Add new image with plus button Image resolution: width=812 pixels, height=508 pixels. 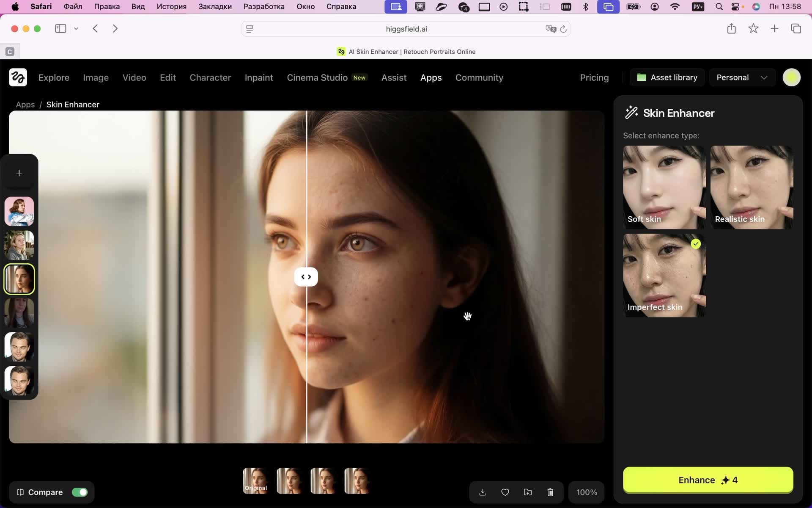click(x=19, y=173)
